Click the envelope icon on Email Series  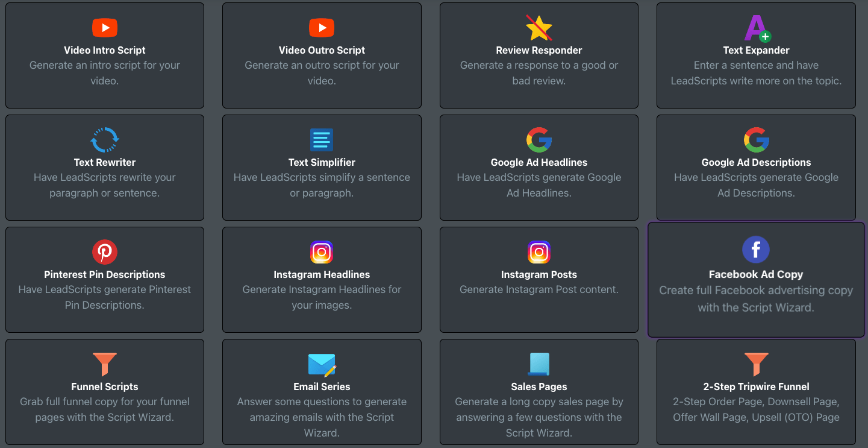[321, 364]
